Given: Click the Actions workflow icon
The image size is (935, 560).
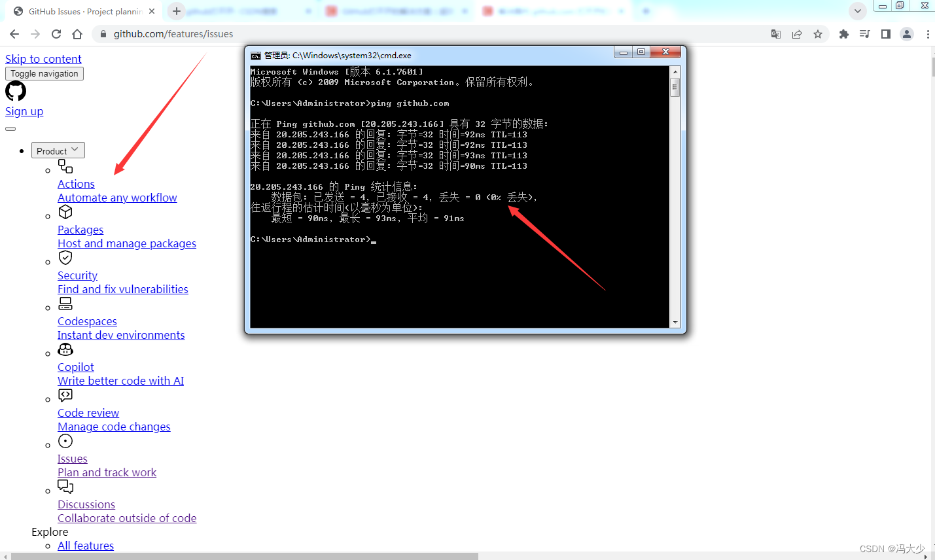Looking at the screenshot, I should point(65,166).
